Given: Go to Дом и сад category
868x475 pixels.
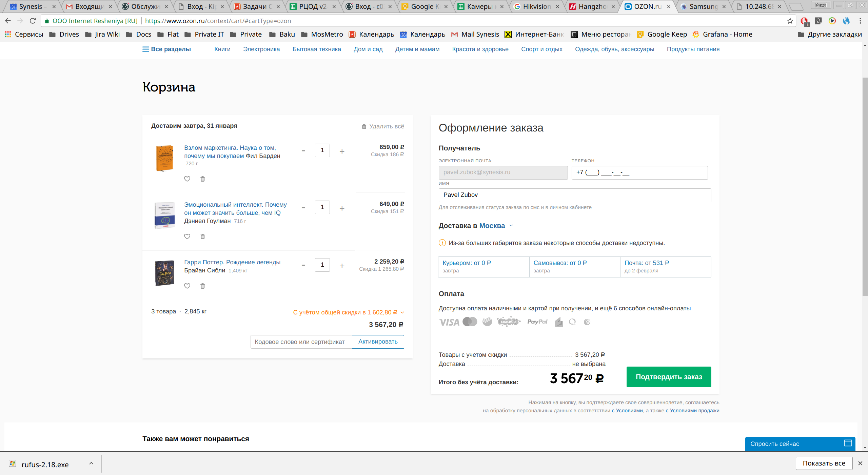Looking at the screenshot, I should (x=368, y=49).
